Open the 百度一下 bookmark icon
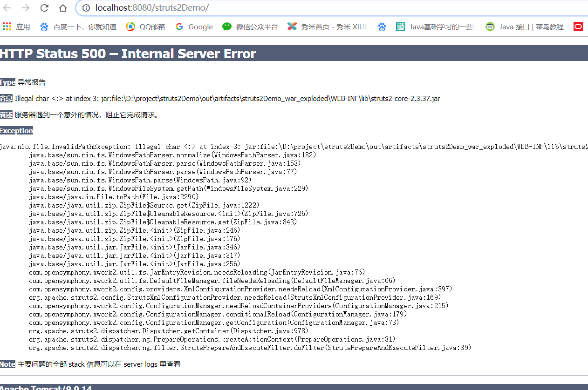This screenshot has height=390, width=588. pyautogui.click(x=44, y=27)
